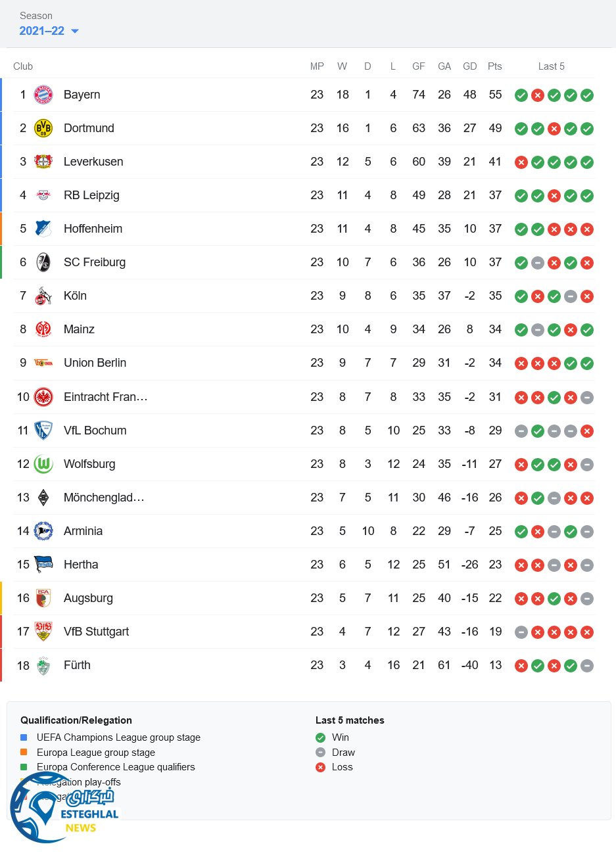This screenshot has height=861, width=616.
Task: Click the orange Europa League legend square
Action: [x=24, y=753]
